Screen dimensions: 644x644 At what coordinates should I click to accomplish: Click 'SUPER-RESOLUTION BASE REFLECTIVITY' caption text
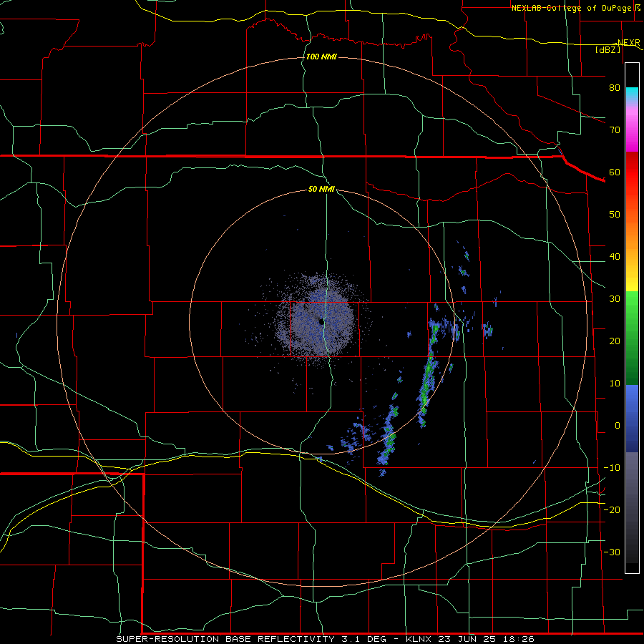[225, 639]
